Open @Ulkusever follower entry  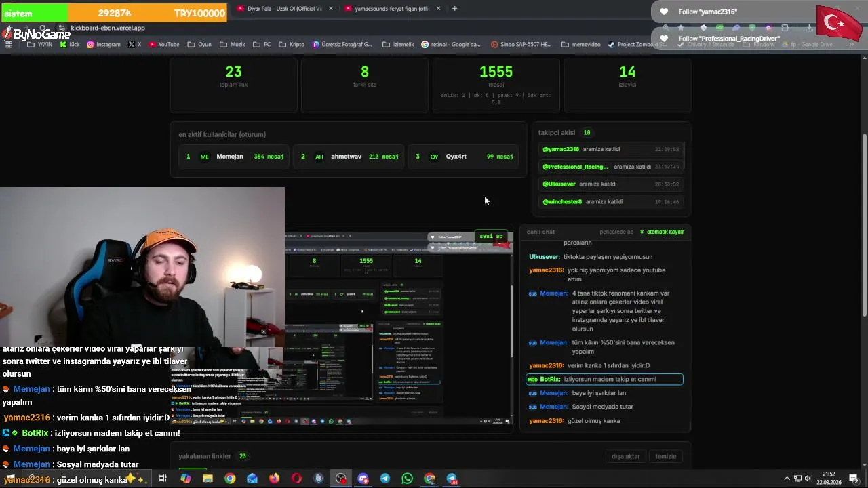point(610,184)
